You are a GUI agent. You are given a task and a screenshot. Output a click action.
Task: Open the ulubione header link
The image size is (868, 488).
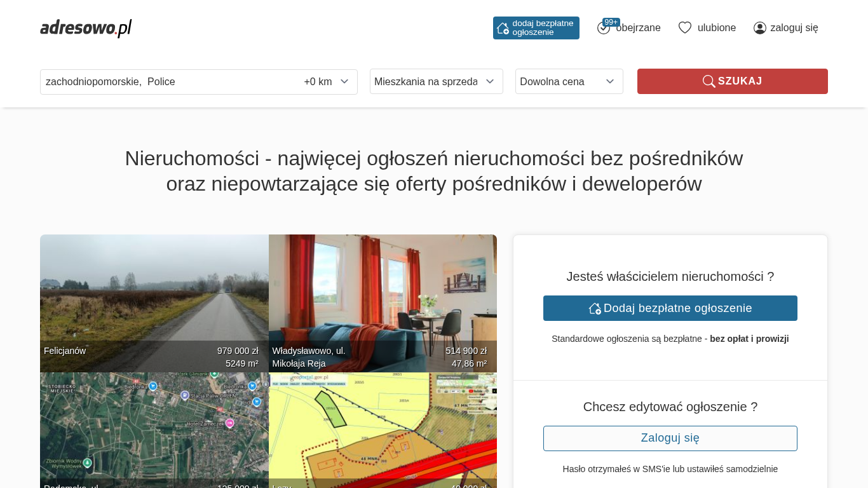coord(716,28)
